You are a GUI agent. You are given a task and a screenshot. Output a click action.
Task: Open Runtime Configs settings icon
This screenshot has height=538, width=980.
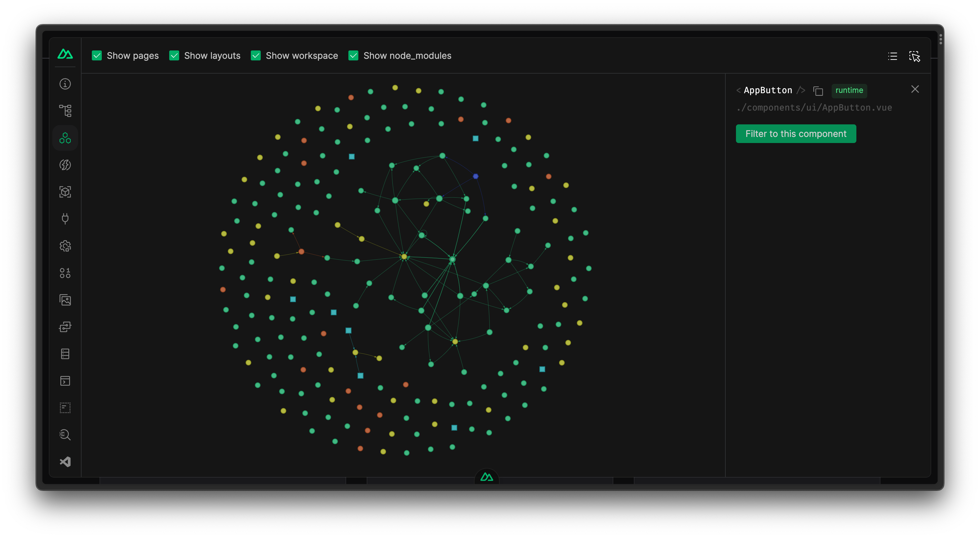pos(65,246)
